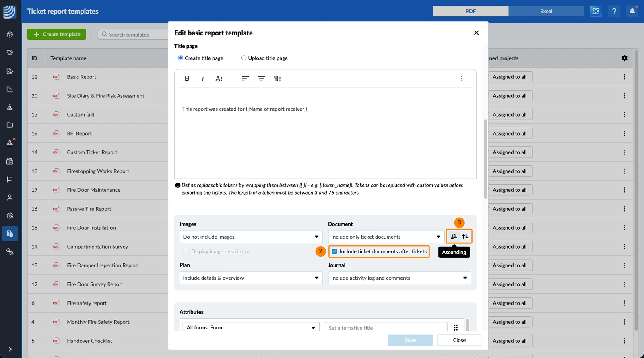
Task: Select the Upload title page option
Action: point(264,58)
